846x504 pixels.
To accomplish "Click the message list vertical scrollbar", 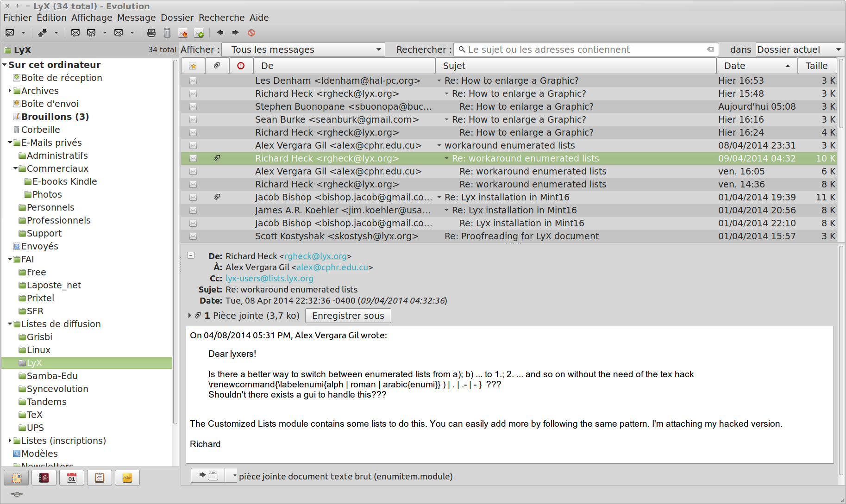I will (x=841, y=93).
